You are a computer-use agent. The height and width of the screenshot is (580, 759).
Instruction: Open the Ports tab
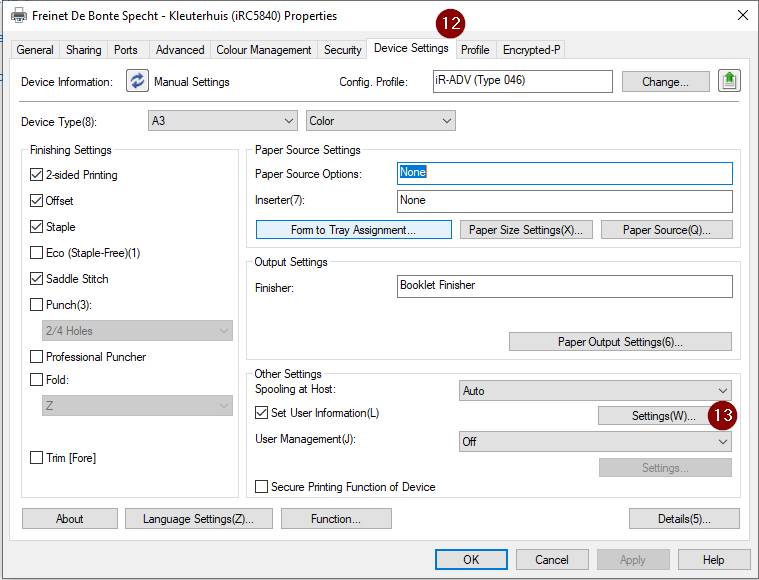[x=126, y=50]
